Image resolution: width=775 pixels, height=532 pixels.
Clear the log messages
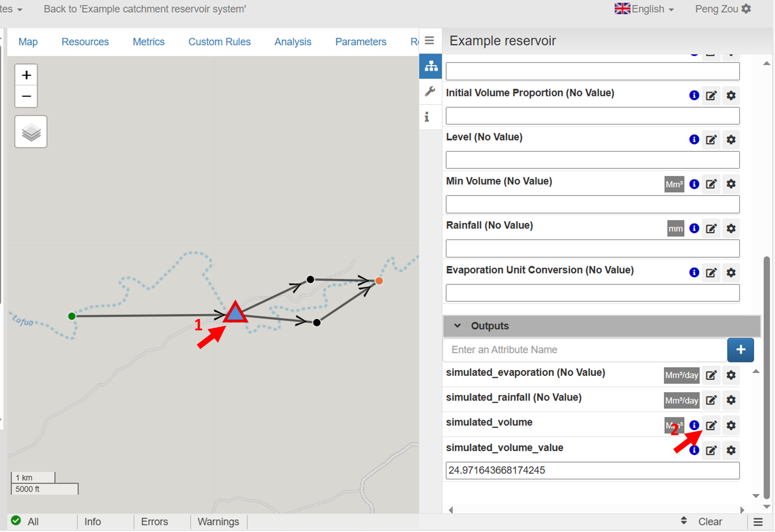pos(710,522)
